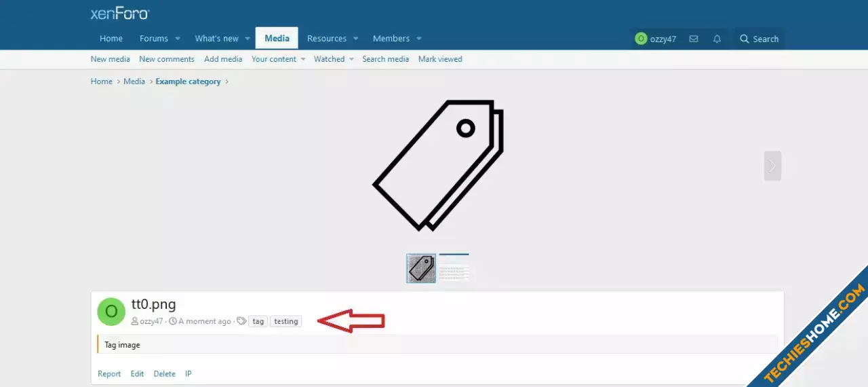
Task: Click the large tag image
Action: click(x=438, y=166)
